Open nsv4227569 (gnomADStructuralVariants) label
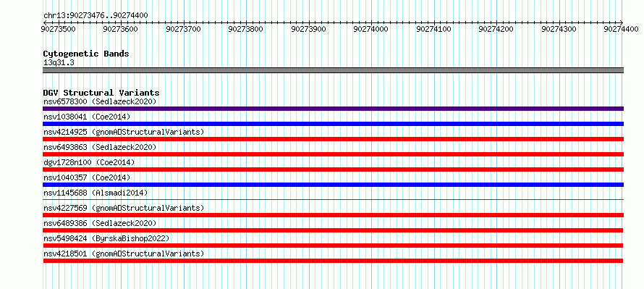 [124, 208]
